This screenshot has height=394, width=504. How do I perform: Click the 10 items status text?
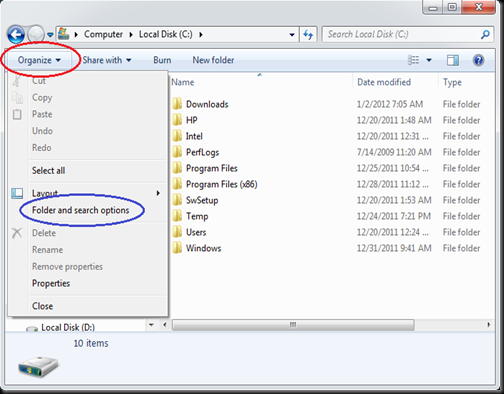point(91,343)
